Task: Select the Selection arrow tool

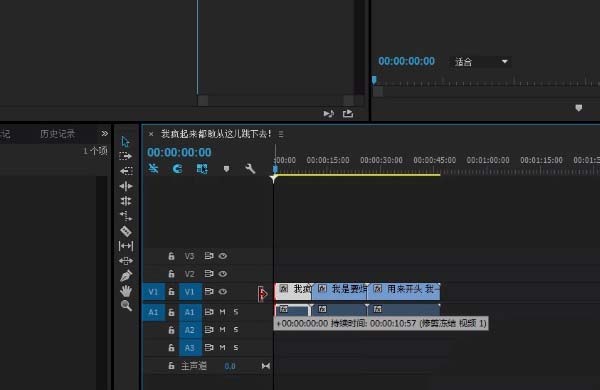Action: click(x=126, y=142)
